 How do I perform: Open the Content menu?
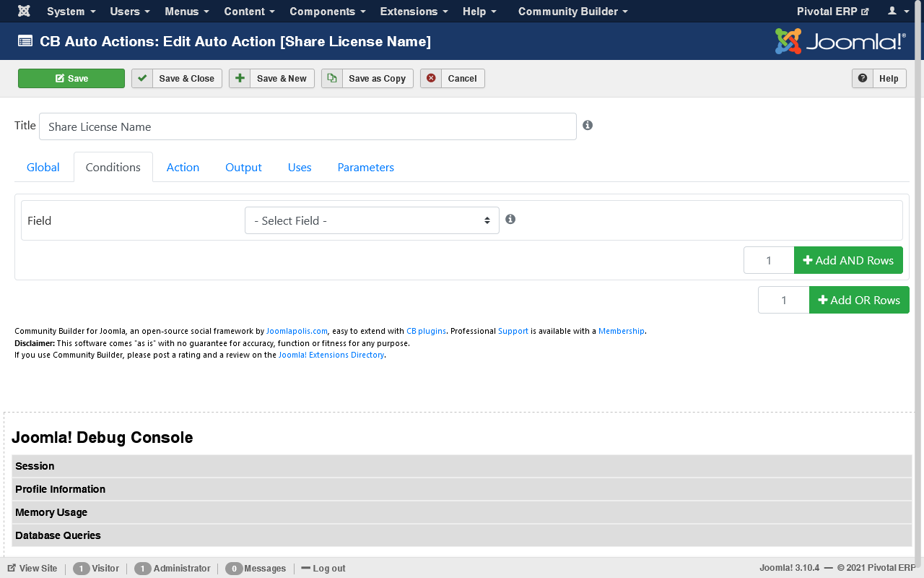(250, 11)
